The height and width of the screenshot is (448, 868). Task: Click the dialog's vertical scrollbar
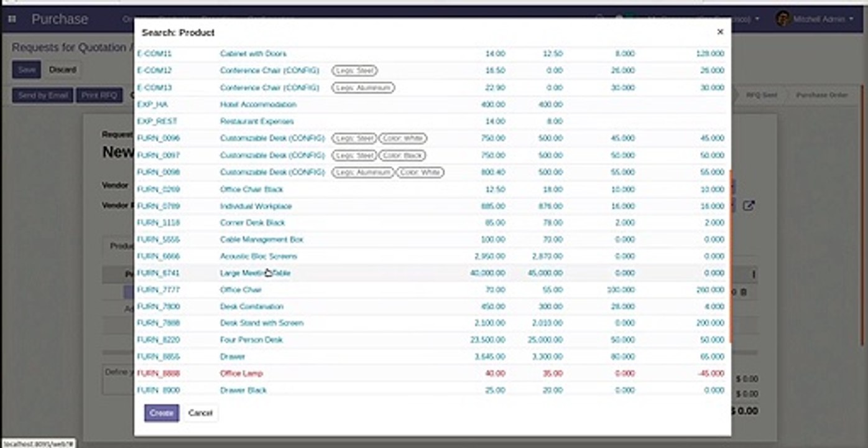coord(730,255)
